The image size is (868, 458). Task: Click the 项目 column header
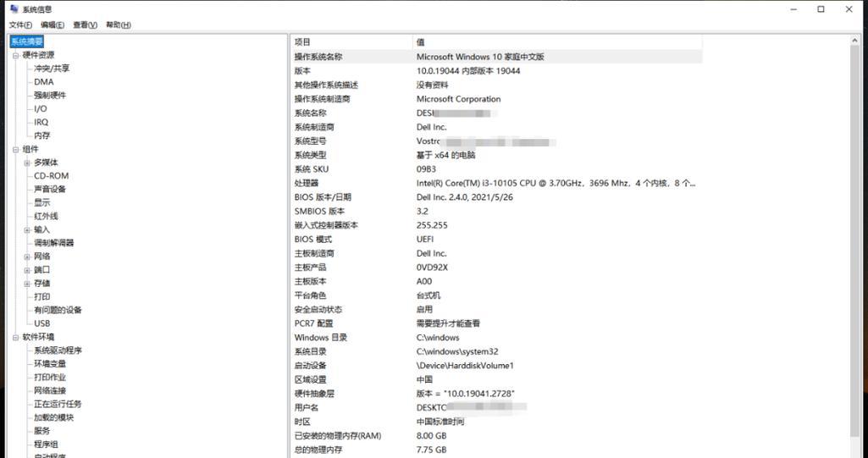click(x=351, y=42)
